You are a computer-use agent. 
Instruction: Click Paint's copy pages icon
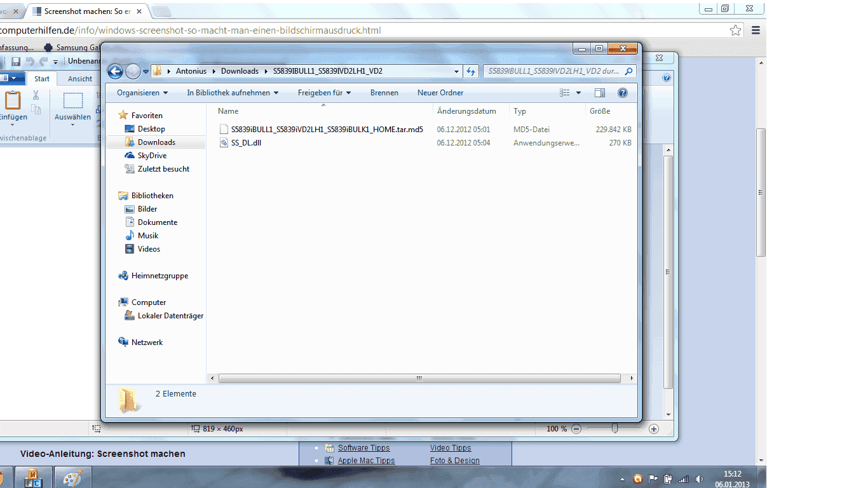point(36,110)
